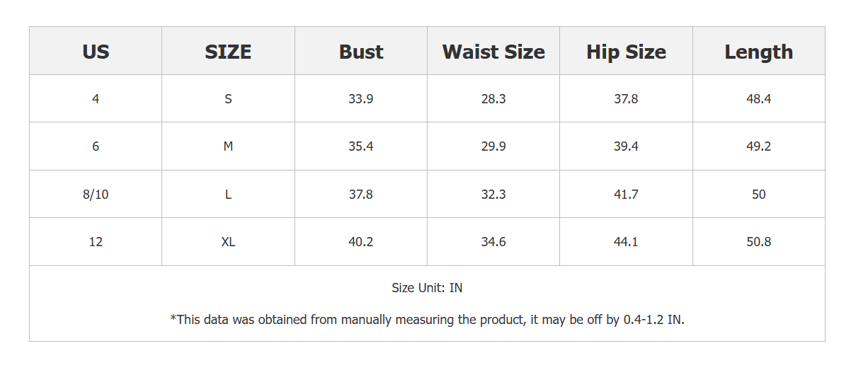Click the SIZE column header
The image size is (868, 370).
tap(228, 52)
